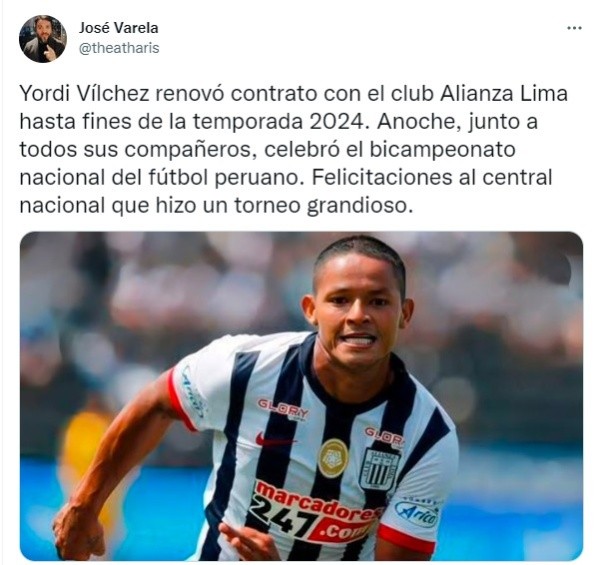Click José Varela's profile avatar

click(43, 39)
